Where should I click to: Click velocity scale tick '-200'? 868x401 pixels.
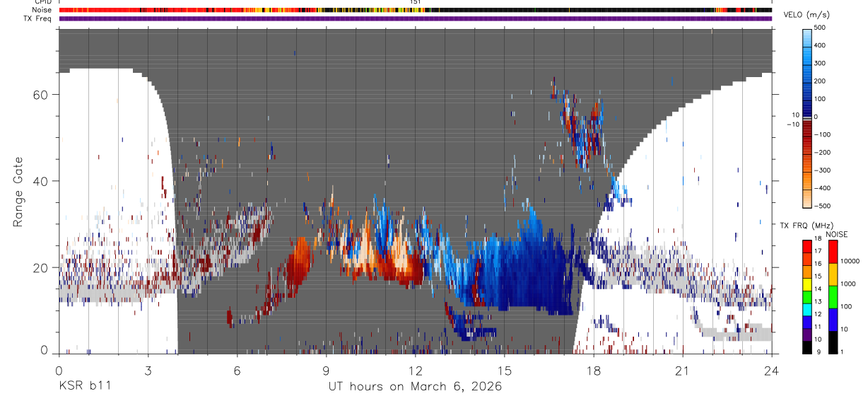point(822,152)
